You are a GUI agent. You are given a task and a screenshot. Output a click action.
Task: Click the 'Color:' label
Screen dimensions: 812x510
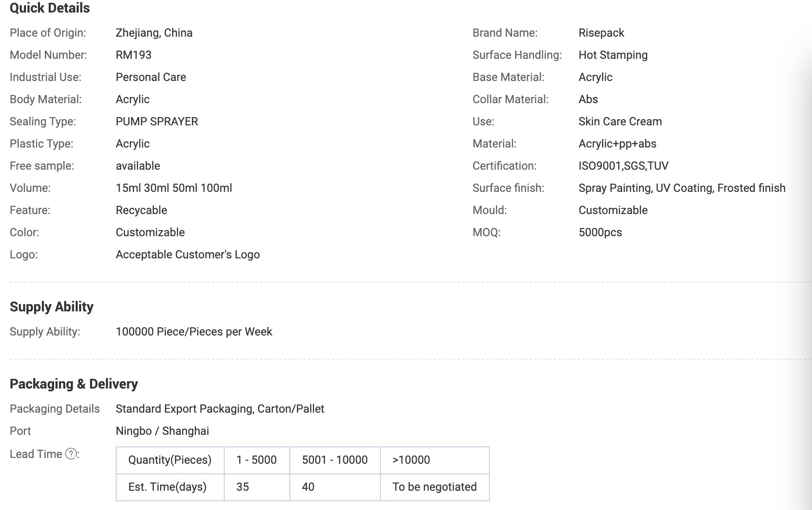click(25, 232)
